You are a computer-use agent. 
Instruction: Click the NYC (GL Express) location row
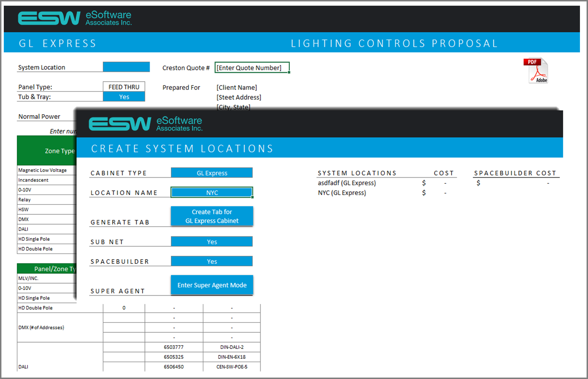click(x=342, y=193)
